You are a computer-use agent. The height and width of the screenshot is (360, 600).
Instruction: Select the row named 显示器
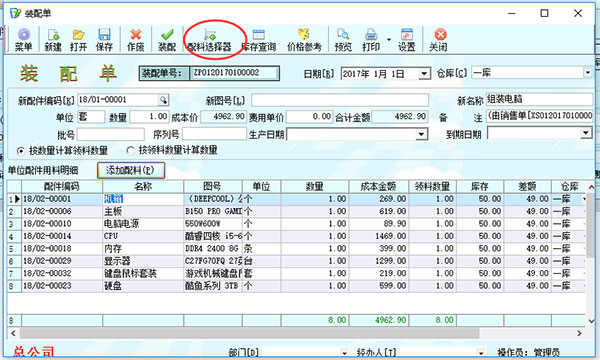(x=296, y=261)
